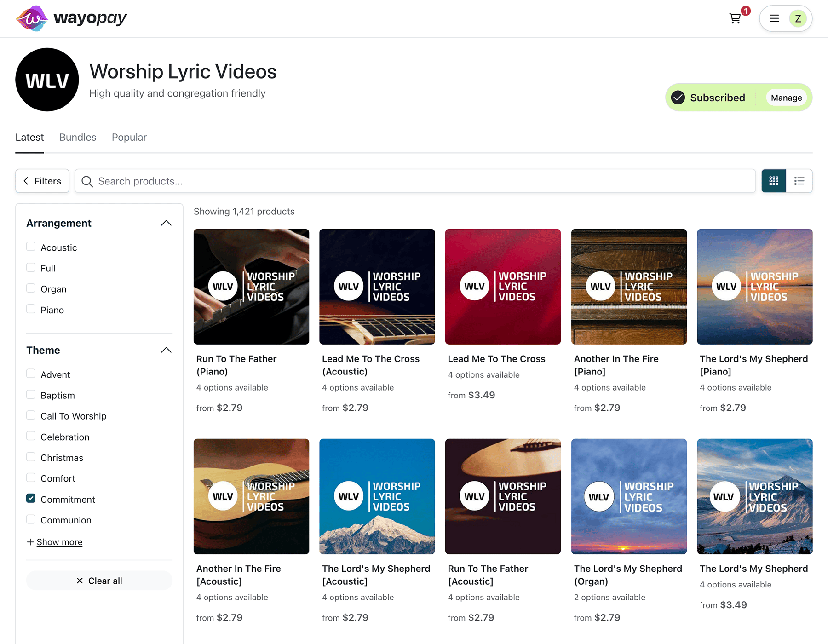This screenshot has width=828, height=644.
Task: Click The Lord's My Shepherd (Organ) title
Action: (x=628, y=575)
